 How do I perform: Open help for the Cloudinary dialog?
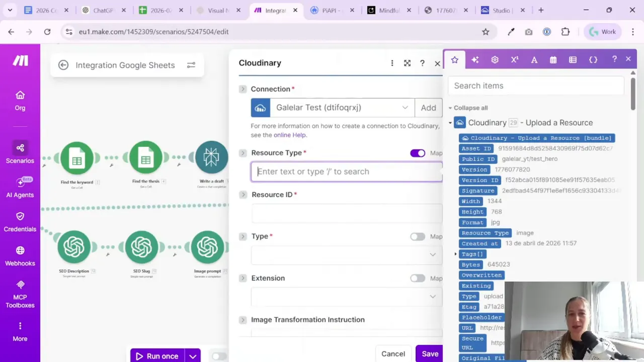pos(422,63)
